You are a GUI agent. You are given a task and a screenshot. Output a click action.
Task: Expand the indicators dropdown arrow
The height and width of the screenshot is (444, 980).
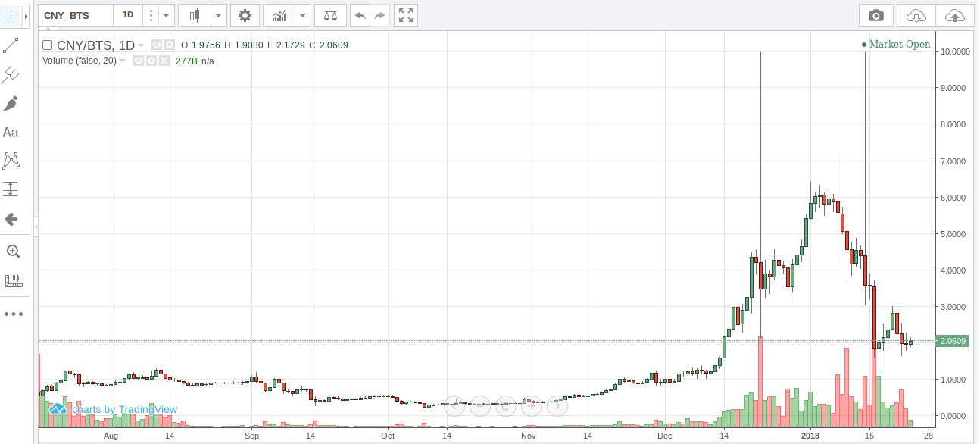pyautogui.click(x=303, y=15)
